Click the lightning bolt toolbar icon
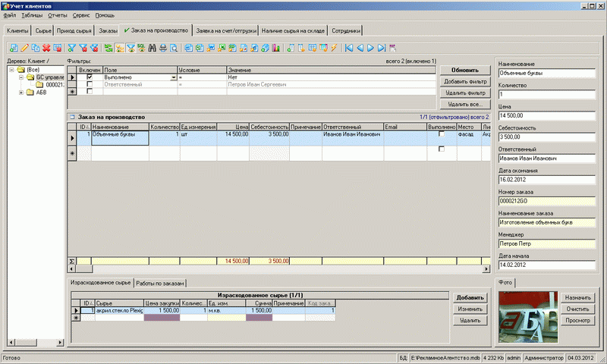Screen dimensions: 607x364 tap(334, 48)
